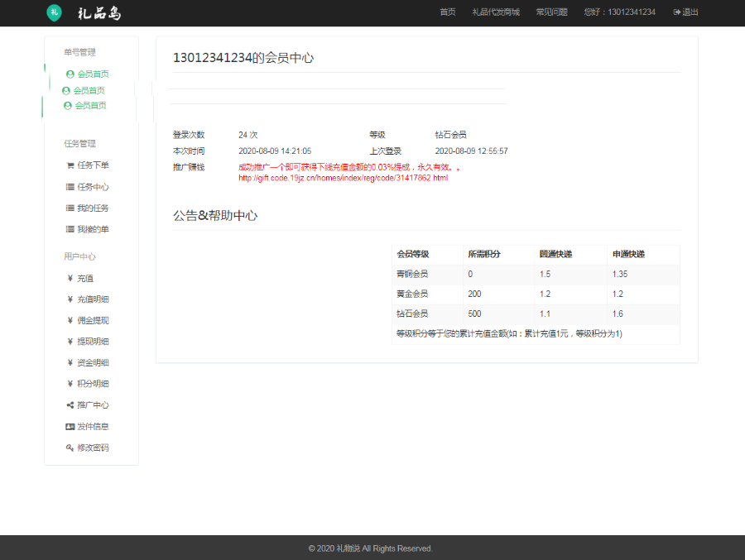The image size is (745, 560).
Task: View 资金明细 in the sidebar
Action: pos(93,362)
